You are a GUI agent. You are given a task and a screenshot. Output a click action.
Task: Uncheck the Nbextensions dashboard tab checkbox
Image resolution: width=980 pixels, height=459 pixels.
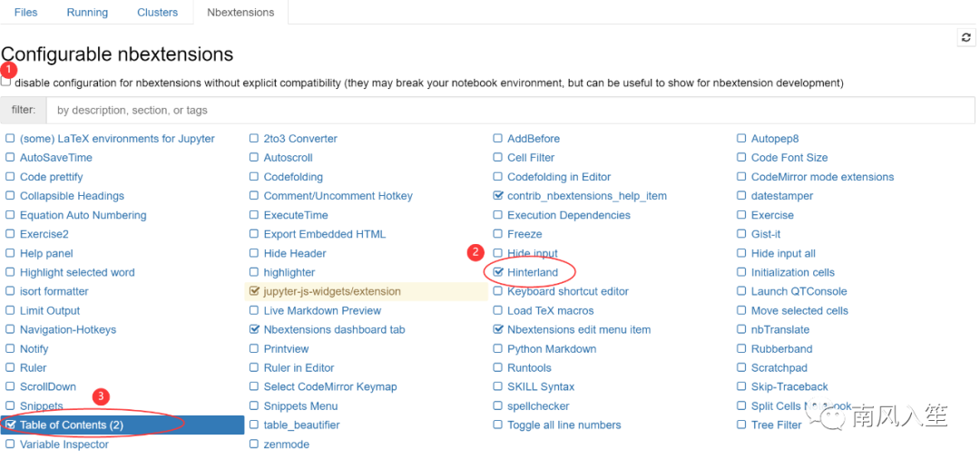(254, 330)
